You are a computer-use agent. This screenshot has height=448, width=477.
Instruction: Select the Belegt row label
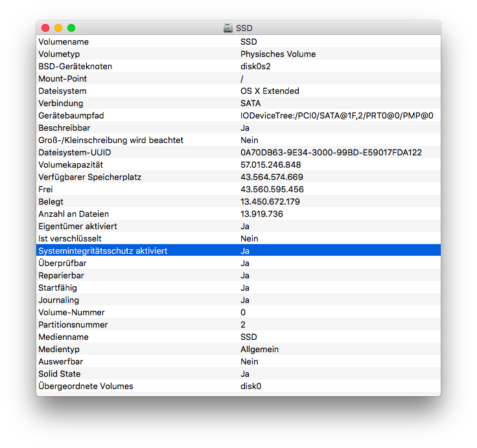[51, 202]
